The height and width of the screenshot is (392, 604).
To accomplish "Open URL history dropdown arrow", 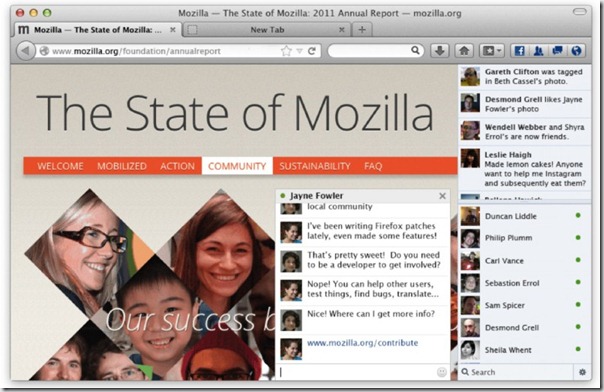I will 299,51.
